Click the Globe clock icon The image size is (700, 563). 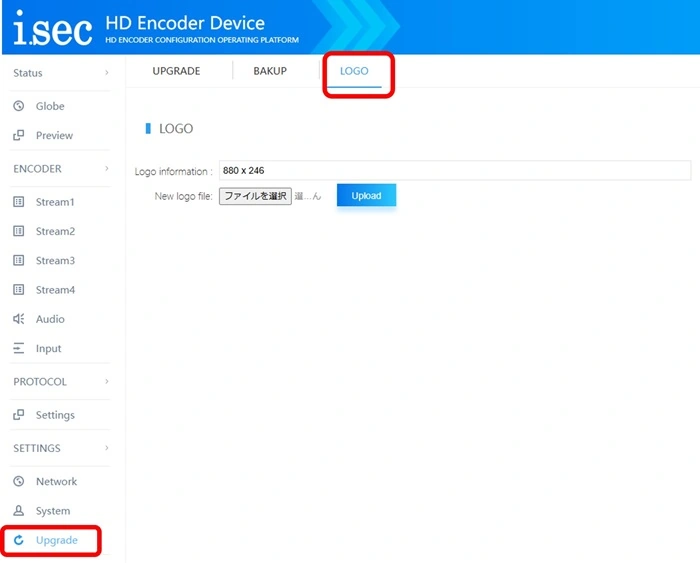19,106
